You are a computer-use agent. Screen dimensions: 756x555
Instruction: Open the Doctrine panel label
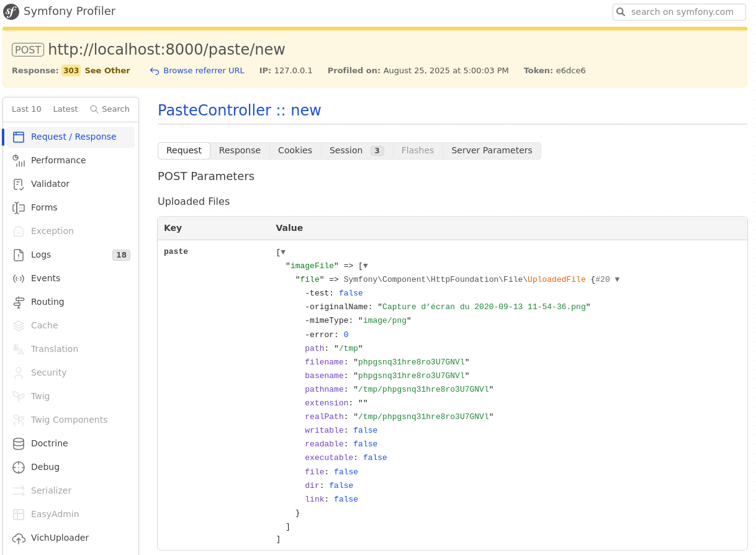coord(50,444)
